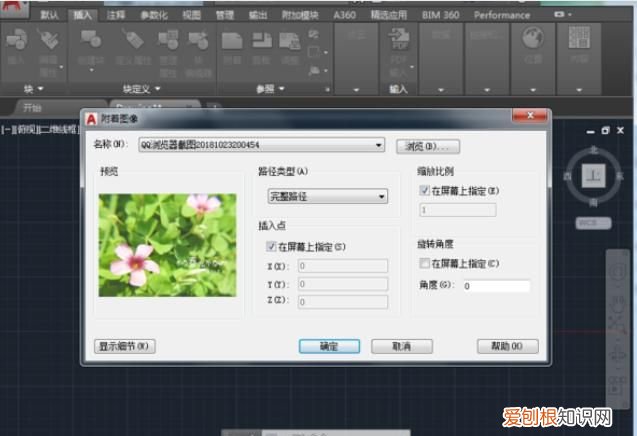Open the 输出 ribbon tab
637x436 pixels.
pyautogui.click(x=258, y=15)
